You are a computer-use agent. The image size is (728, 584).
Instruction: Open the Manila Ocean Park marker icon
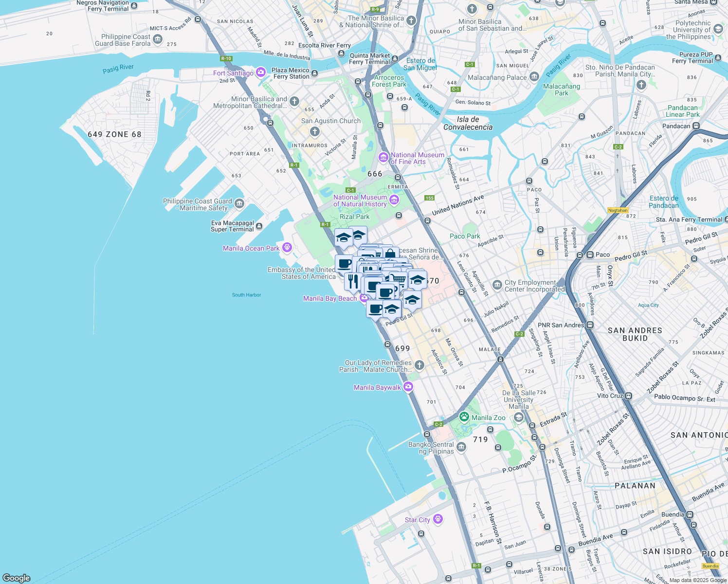pos(287,248)
